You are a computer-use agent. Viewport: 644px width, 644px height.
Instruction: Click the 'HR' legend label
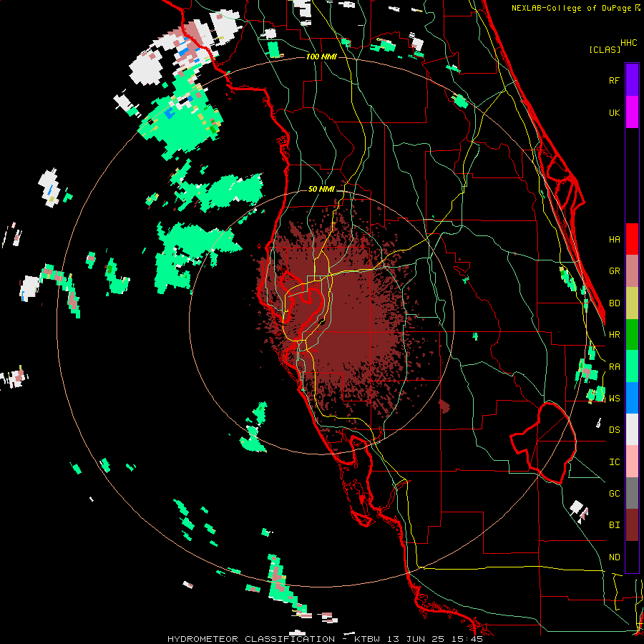pos(614,335)
